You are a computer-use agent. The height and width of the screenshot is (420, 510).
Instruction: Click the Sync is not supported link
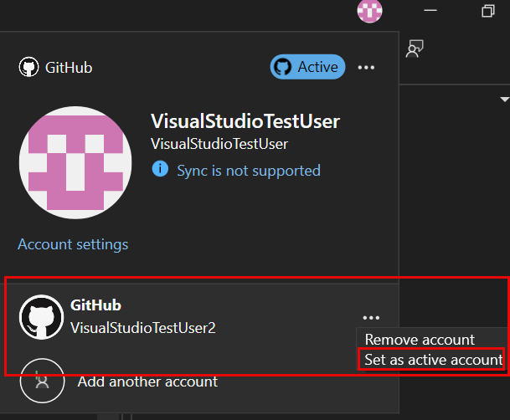pyautogui.click(x=248, y=171)
